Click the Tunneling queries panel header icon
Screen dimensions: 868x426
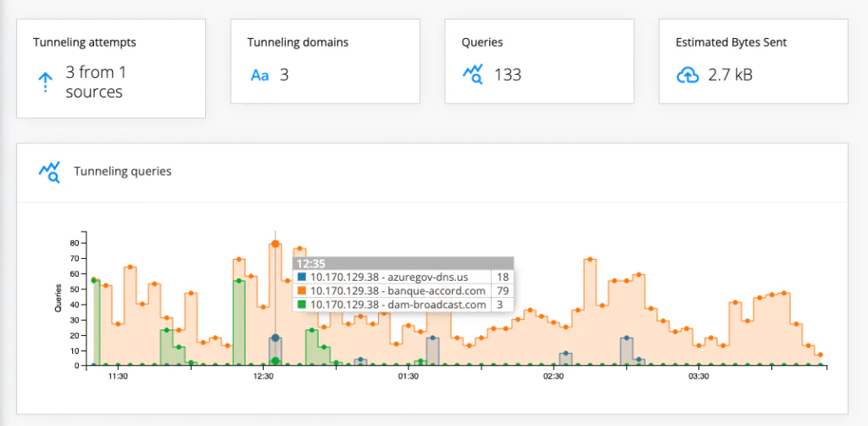pos(49,171)
